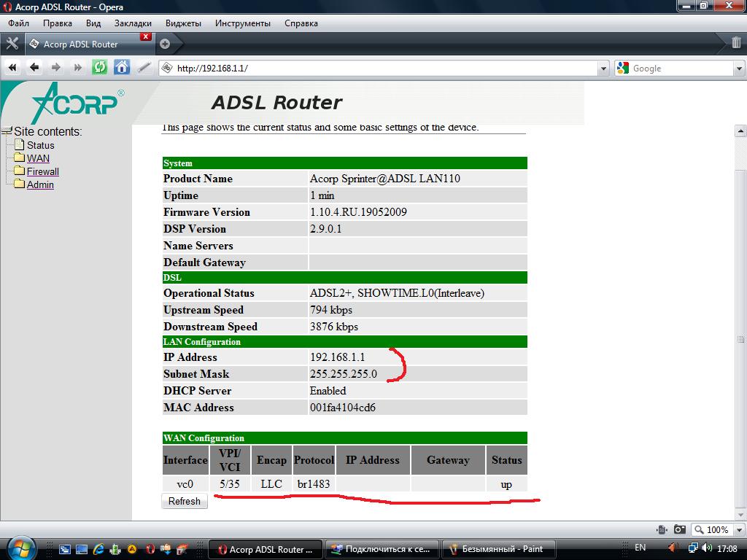The image size is (747, 560).
Task: Go to Home page icon
Action: [x=122, y=68]
